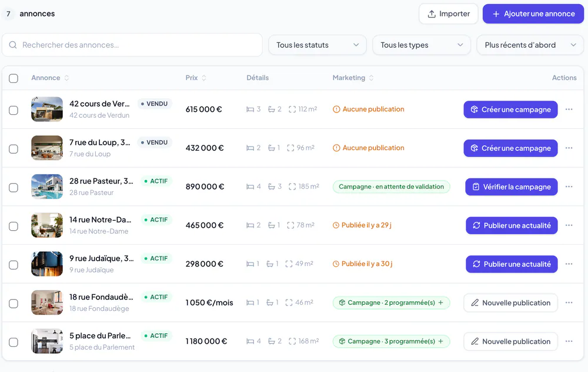Click the plus icon on the 2 programmée(s) campaign
This screenshot has height=372, width=588.
click(440, 303)
